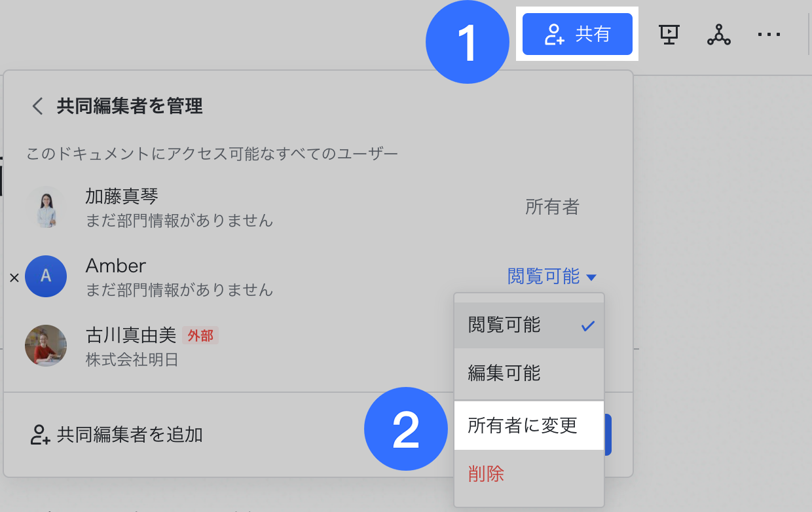Click the red 外部 tag
The width and height of the screenshot is (812, 512).
coord(200,336)
